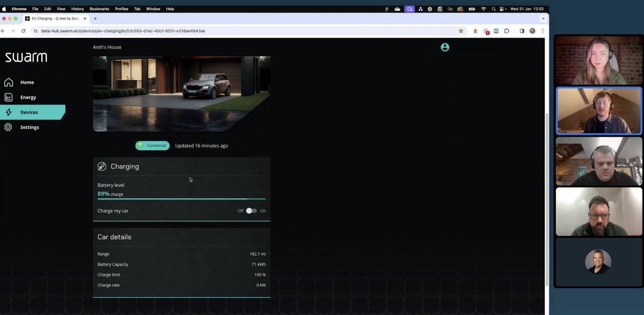Select the Devices lightning bolt icon
644x315 pixels.
pyautogui.click(x=9, y=112)
